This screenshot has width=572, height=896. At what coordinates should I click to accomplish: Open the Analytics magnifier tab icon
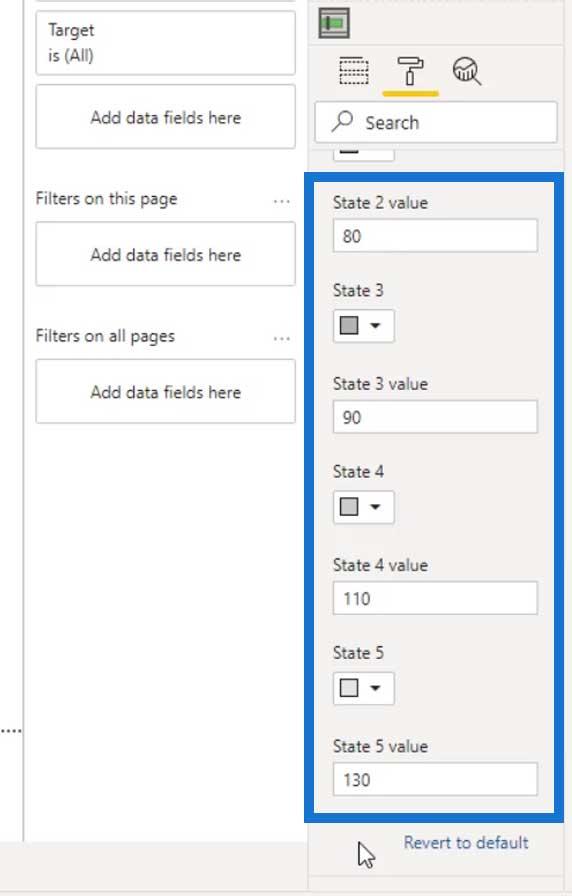[x=467, y=71]
